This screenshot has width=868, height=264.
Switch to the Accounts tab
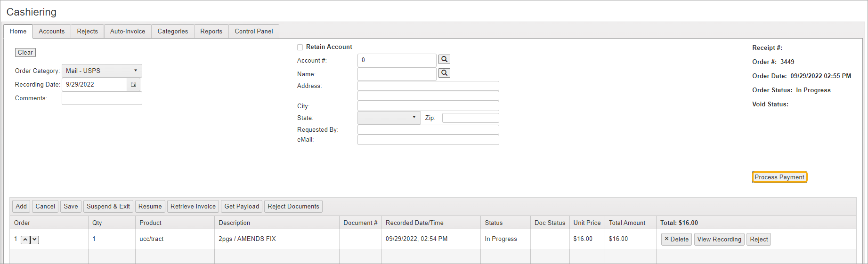coord(51,31)
